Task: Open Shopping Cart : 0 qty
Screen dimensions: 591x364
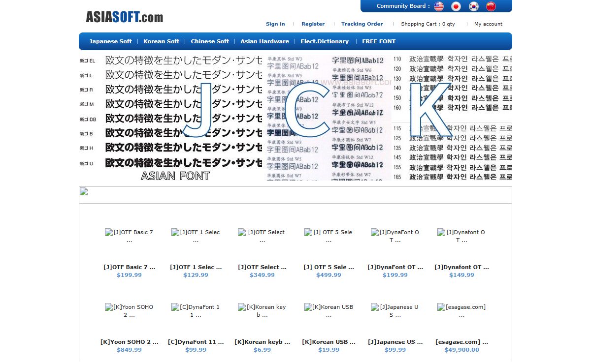Action: (x=428, y=24)
